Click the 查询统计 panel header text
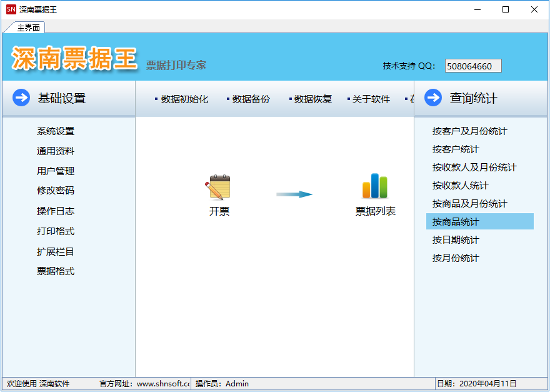 click(473, 98)
